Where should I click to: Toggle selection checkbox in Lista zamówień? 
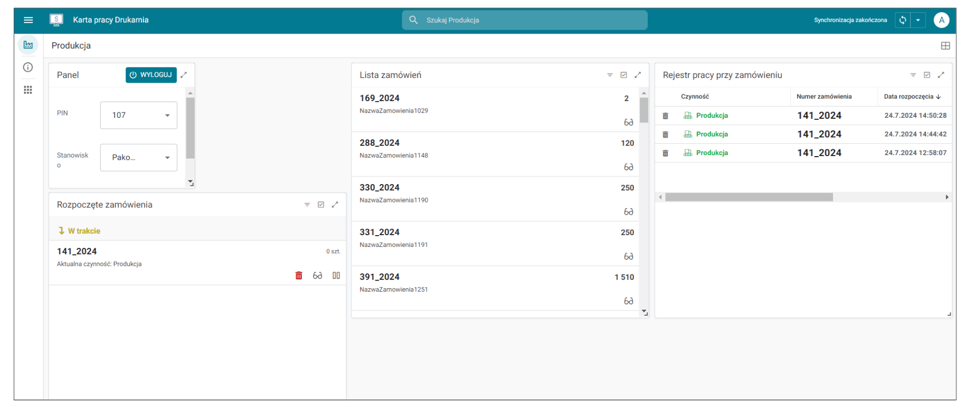click(x=624, y=75)
